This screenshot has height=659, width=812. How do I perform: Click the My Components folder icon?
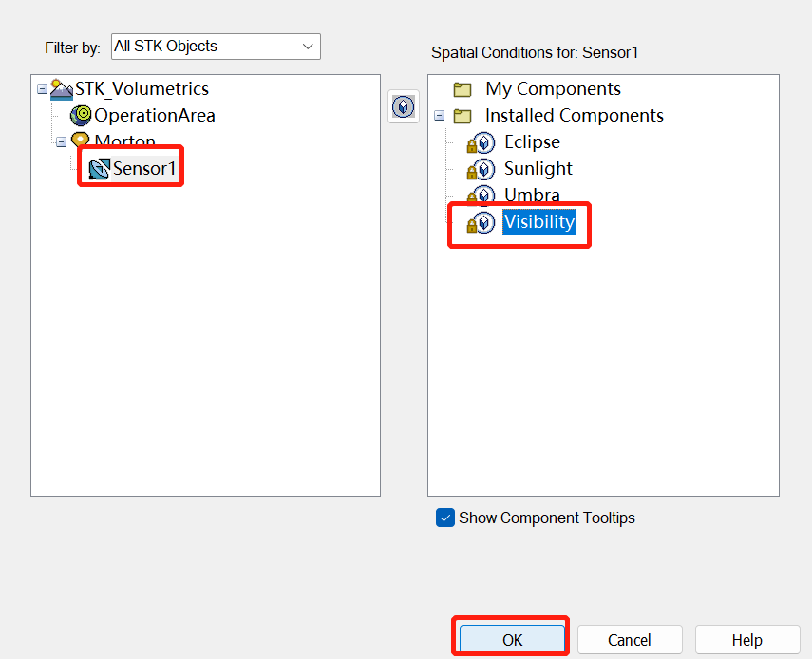coord(463,89)
